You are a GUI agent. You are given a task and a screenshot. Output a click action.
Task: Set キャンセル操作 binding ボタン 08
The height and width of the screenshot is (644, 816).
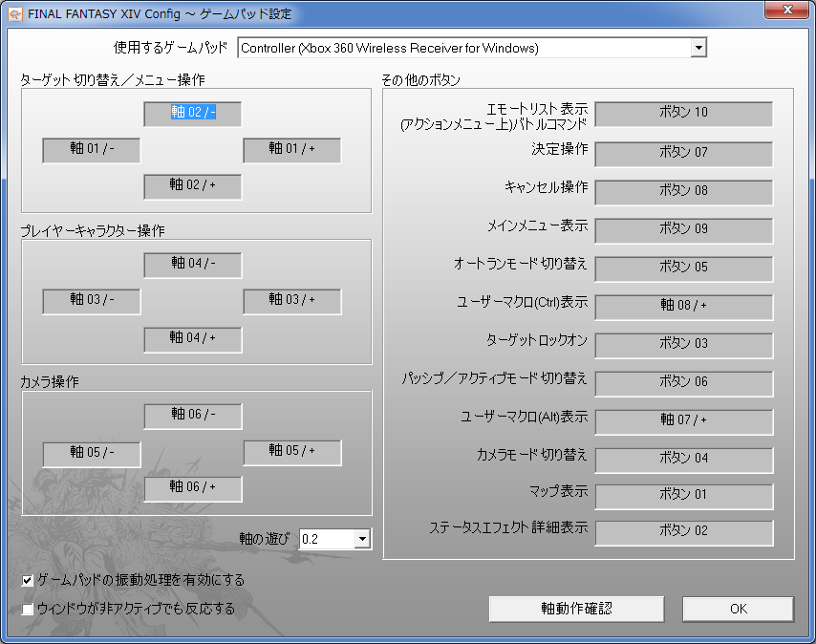coord(683,192)
